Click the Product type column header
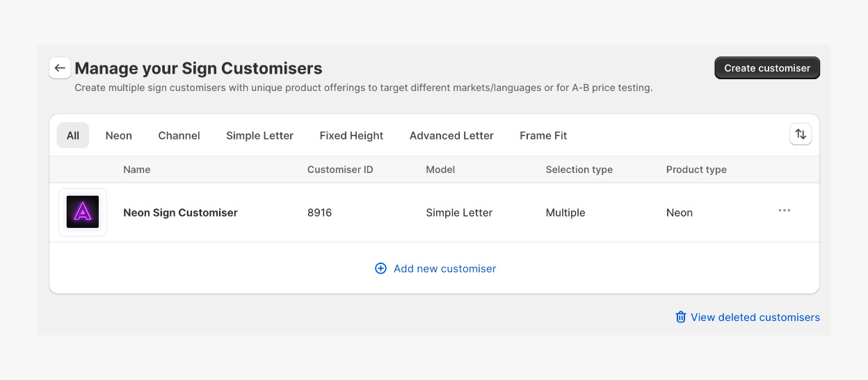This screenshot has height=380, width=868. pyautogui.click(x=696, y=170)
